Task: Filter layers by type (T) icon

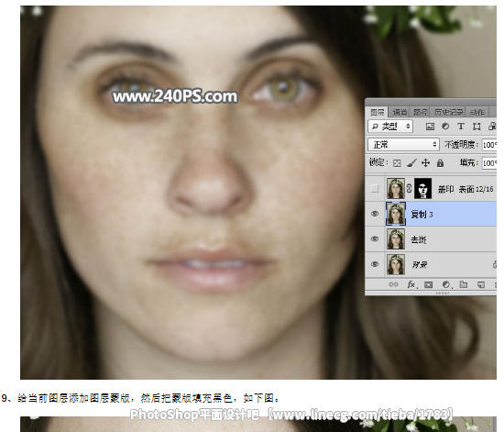Action: [461, 127]
